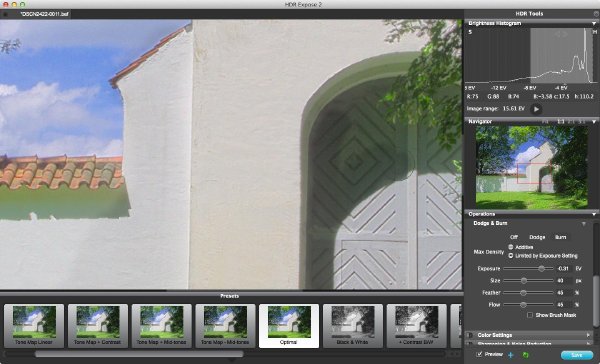Click the Operations panel vertical scrollbar

click(596, 300)
